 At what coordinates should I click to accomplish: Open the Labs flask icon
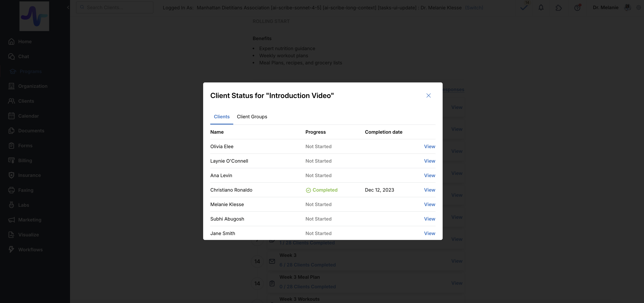pyautogui.click(x=12, y=205)
